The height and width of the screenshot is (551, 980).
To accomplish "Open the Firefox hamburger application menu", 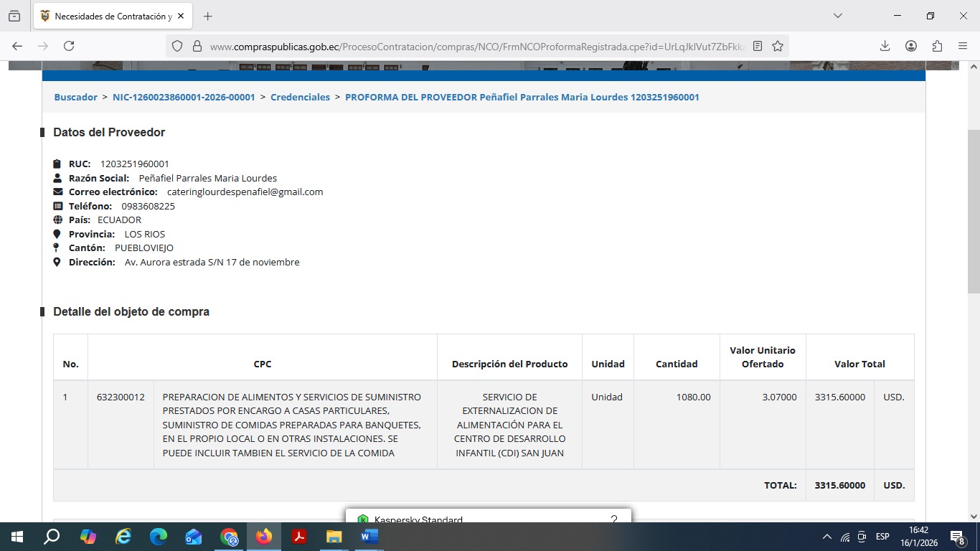I will 963,46.
